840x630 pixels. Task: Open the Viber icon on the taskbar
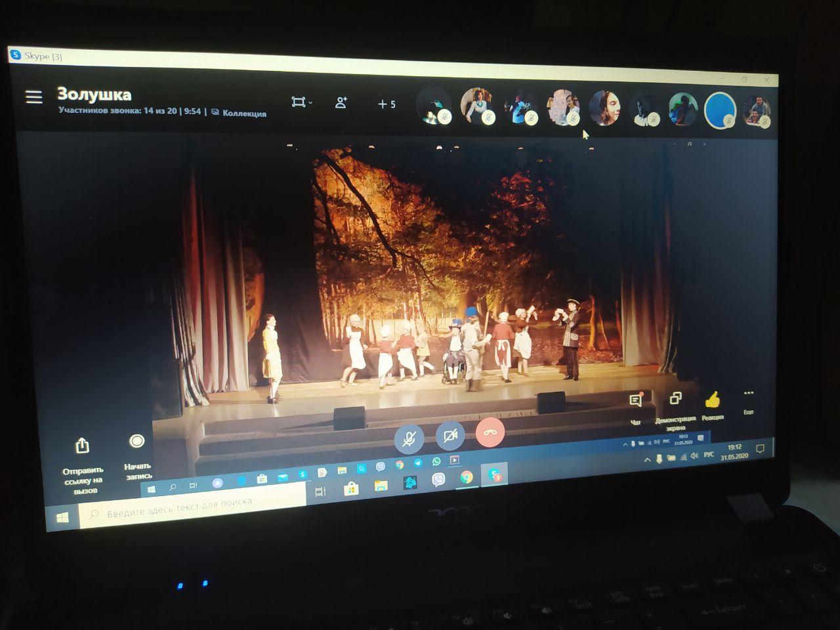click(x=438, y=480)
